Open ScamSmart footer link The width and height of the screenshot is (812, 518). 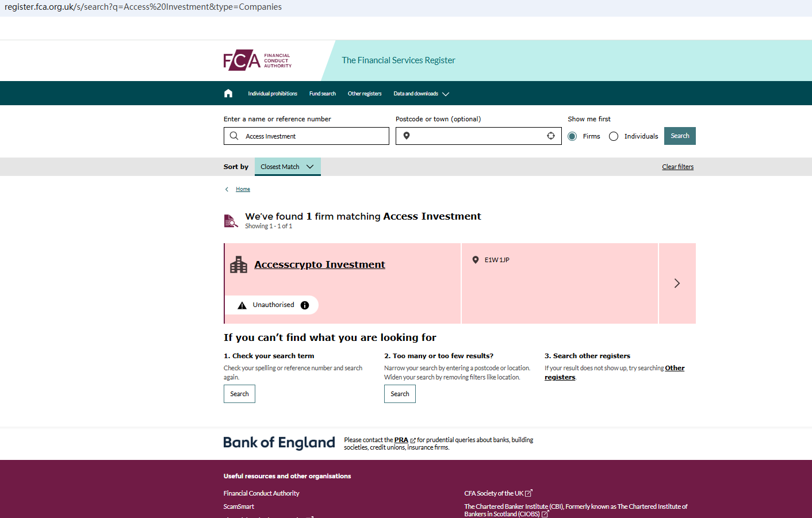coord(239,507)
